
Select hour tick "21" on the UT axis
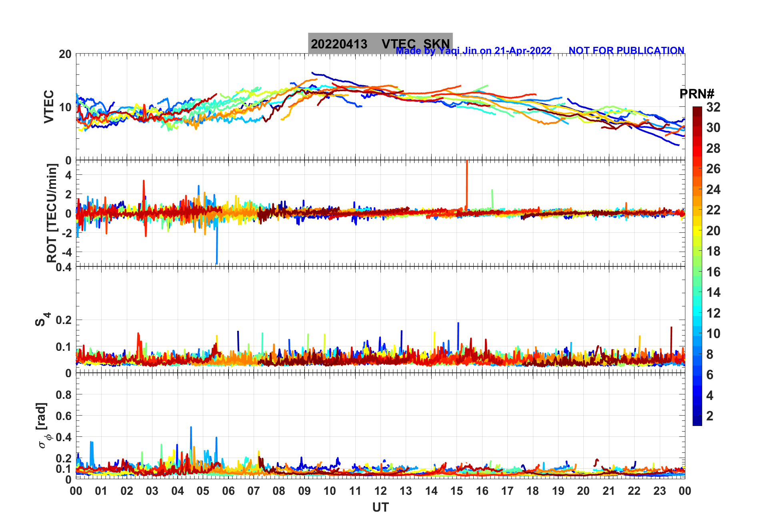coord(609,491)
